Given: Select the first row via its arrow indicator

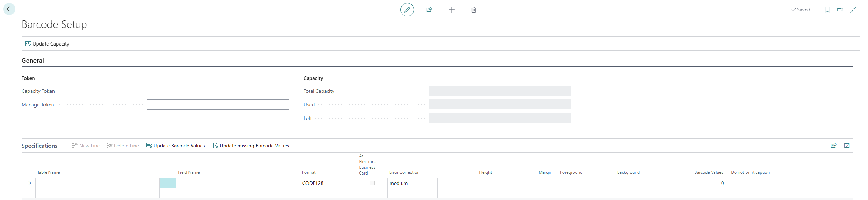Looking at the screenshot, I should click(28, 183).
